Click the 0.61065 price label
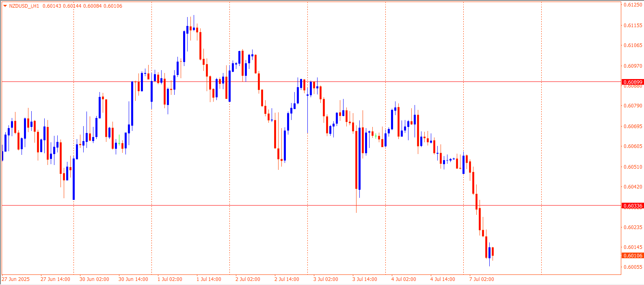 (633, 45)
